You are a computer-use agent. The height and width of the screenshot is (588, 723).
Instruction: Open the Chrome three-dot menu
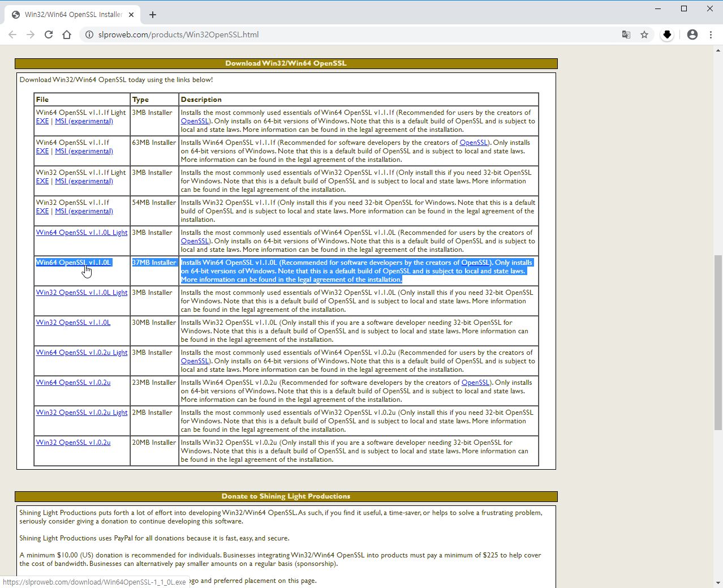click(711, 35)
